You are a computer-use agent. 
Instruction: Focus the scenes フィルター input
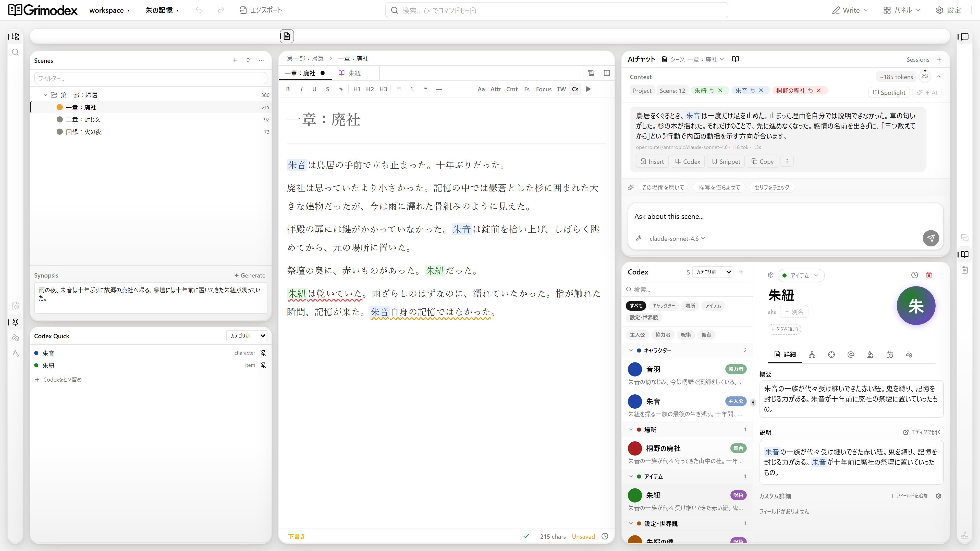click(151, 78)
